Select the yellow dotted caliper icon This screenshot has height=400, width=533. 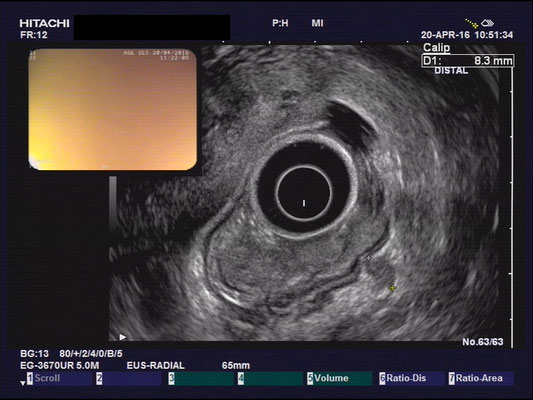coord(472,23)
